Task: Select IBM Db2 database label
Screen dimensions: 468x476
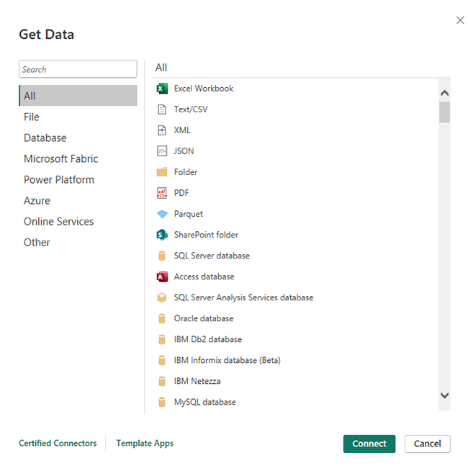Action: coord(207,339)
